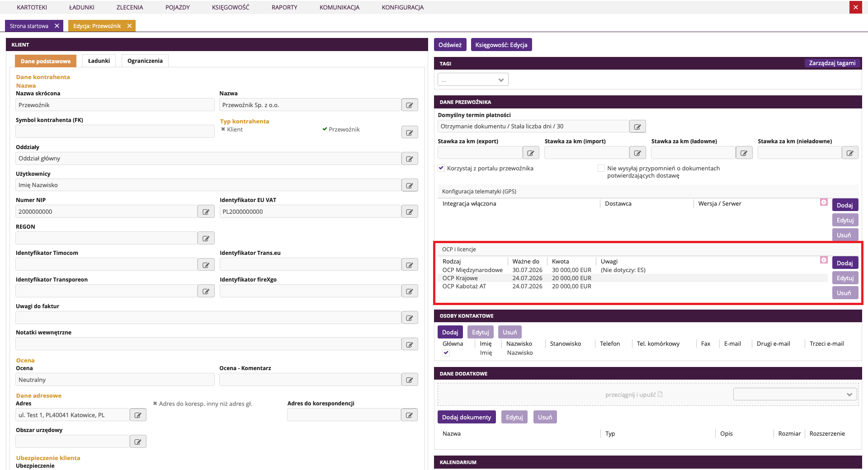The image size is (868, 470).
Task: Edit Domyślny termin płatności icon
Action: click(x=637, y=127)
